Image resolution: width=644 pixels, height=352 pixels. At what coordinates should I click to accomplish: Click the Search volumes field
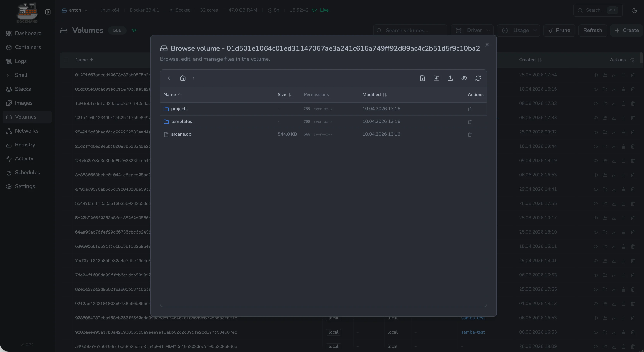pos(410,31)
